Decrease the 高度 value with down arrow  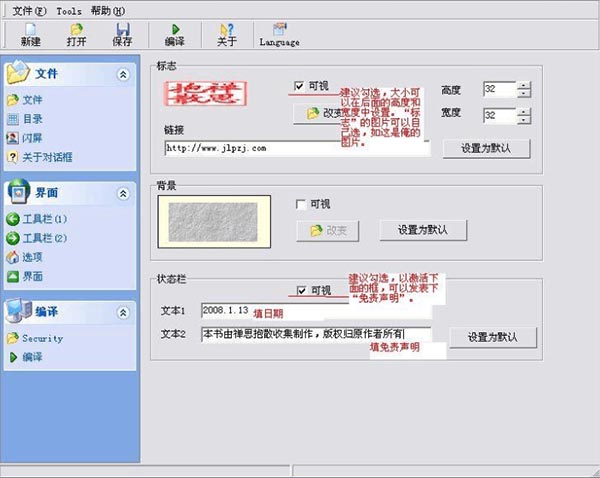[524, 93]
